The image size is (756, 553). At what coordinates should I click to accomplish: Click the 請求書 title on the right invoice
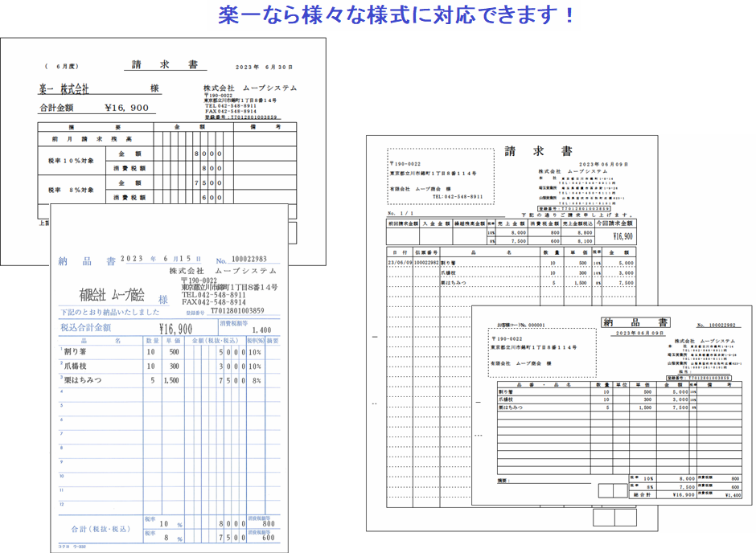click(x=538, y=151)
